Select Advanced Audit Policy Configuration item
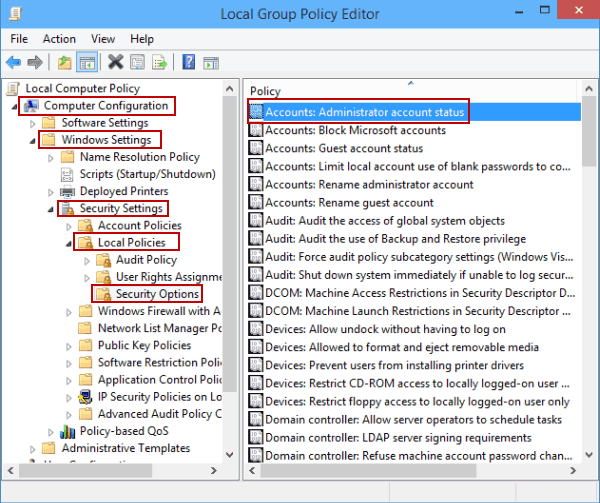Image resolution: width=600 pixels, height=503 pixels. [160, 414]
